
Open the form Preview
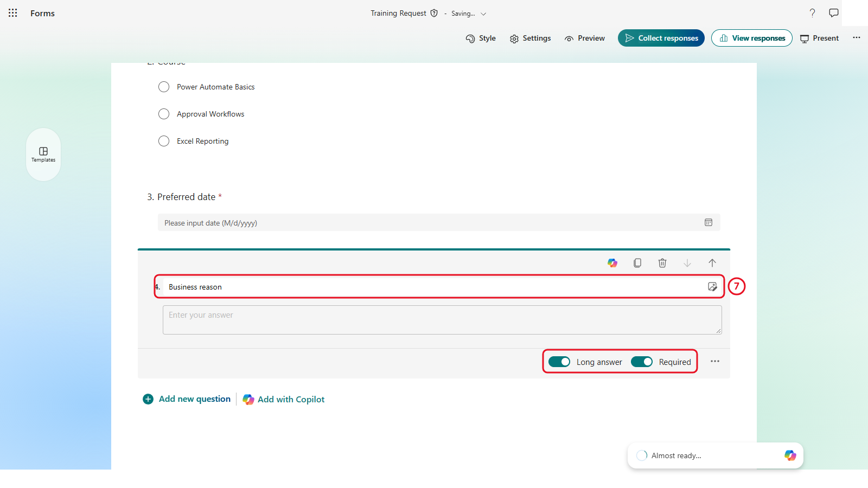pos(584,38)
